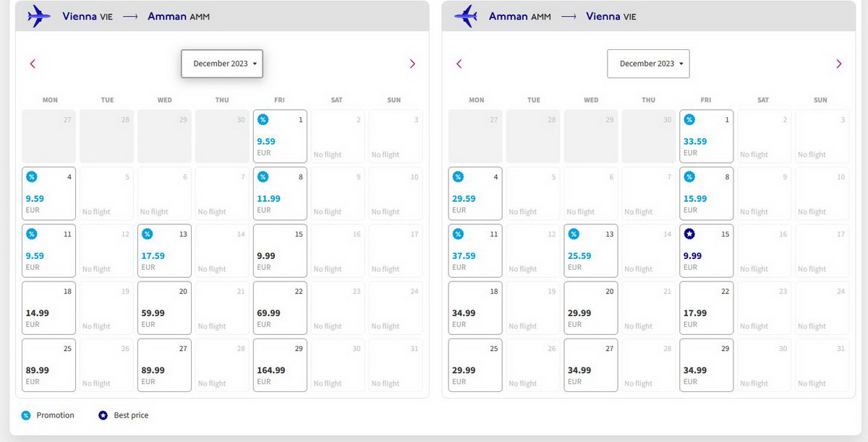Go to next month on Vienna–Amman calendar

(x=412, y=64)
